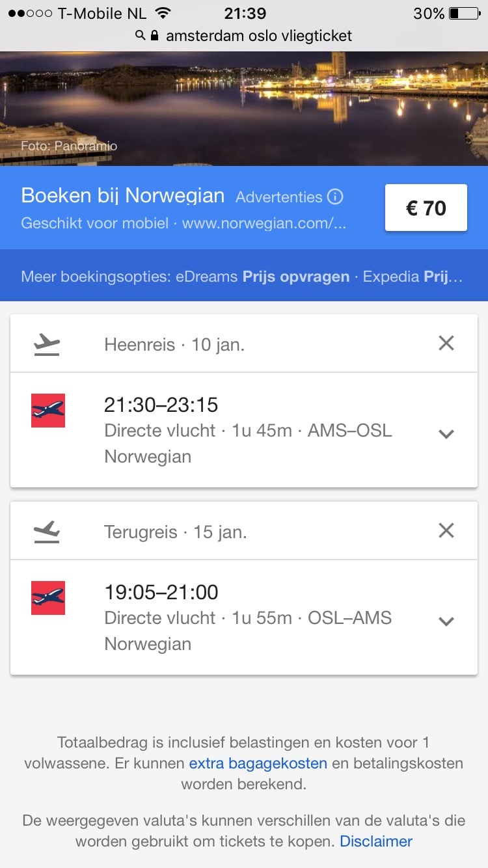Open the Boeken bij Norwegian link
Screen dimensions: 488x868
click(123, 196)
